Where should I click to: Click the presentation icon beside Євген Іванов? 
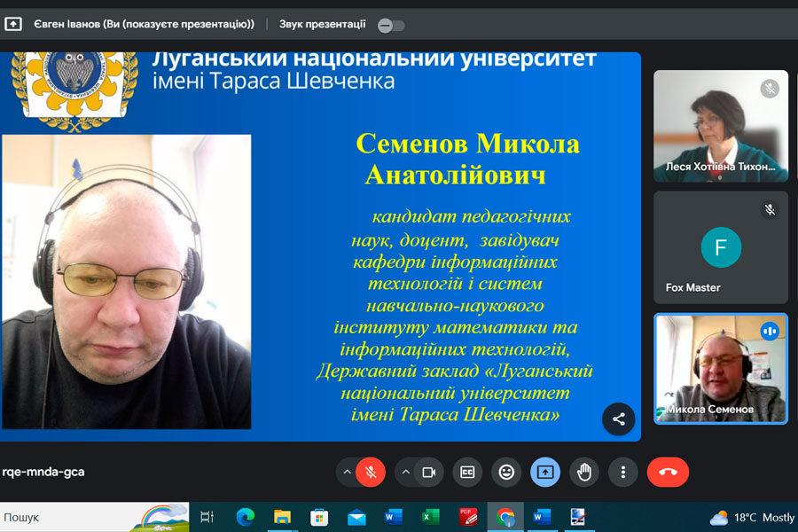coord(13,24)
